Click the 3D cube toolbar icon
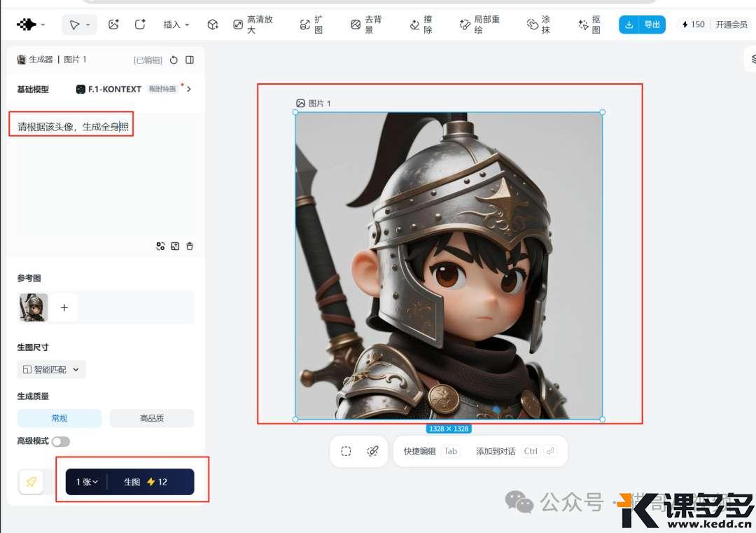Viewport: 756px width, 533px height. point(213,25)
